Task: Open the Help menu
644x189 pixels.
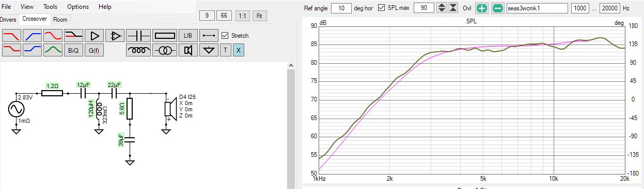Action: click(105, 7)
